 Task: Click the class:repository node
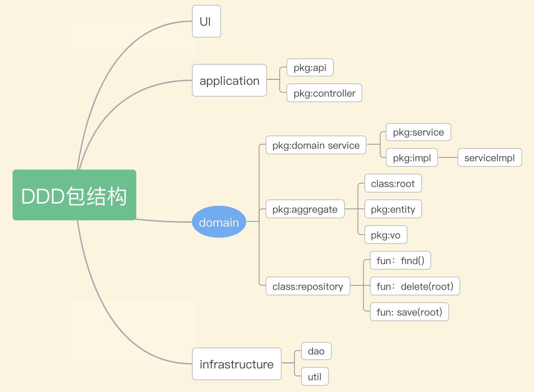pyautogui.click(x=308, y=286)
